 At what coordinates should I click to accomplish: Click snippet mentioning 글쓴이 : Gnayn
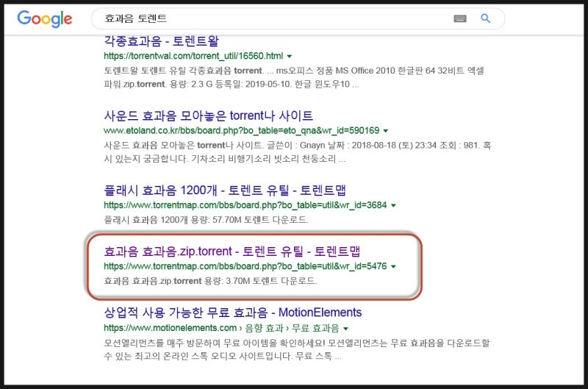point(298,152)
